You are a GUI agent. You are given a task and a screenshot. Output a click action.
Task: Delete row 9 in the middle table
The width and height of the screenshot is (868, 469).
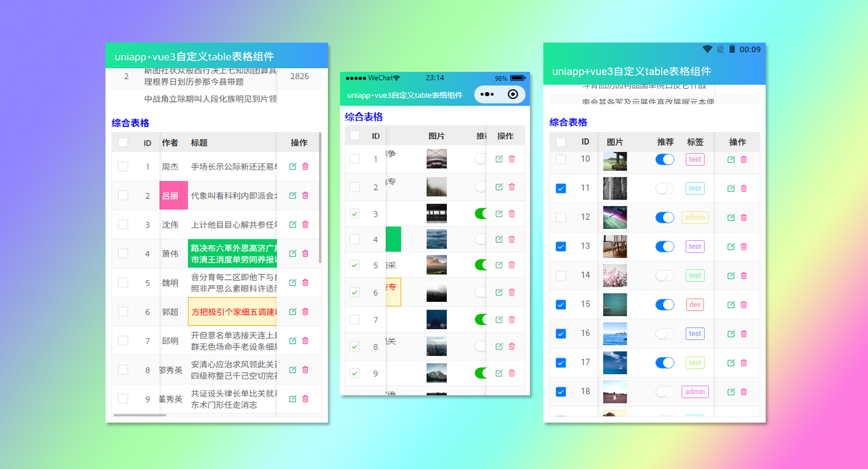click(512, 373)
